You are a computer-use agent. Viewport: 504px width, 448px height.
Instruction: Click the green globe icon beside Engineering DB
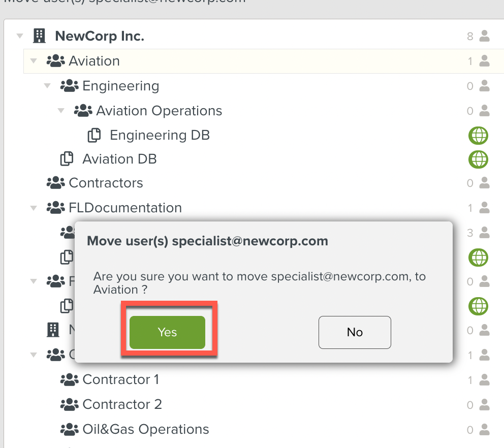(478, 135)
